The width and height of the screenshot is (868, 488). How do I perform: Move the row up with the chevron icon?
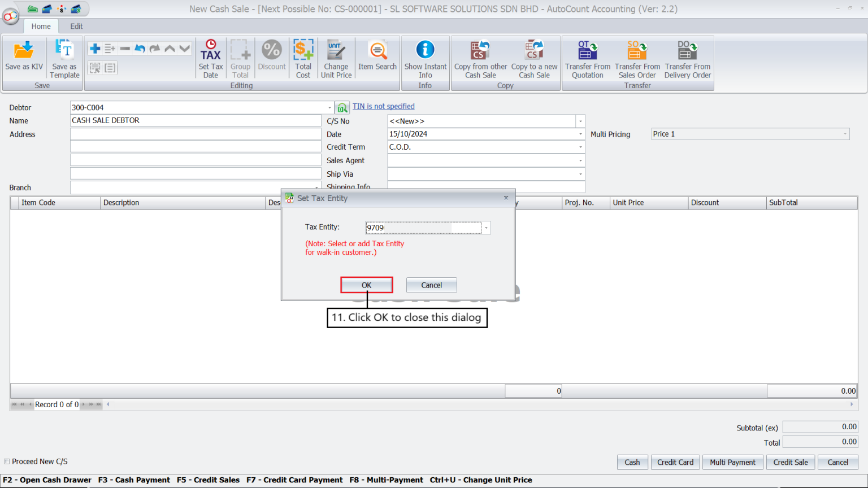170,49
